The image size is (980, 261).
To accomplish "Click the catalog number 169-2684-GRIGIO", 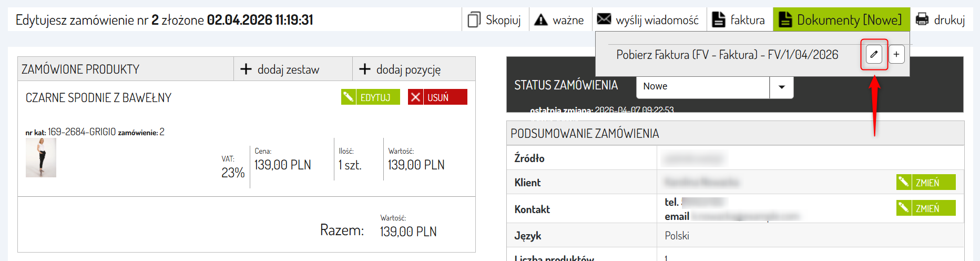I will 81,132.
